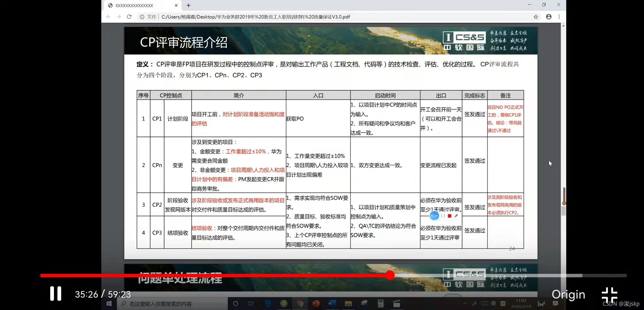This screenshot has width=644, height=310.
Task: Close the XXXXXXXXXXXXXXX tab
Action: click(176, 5)
